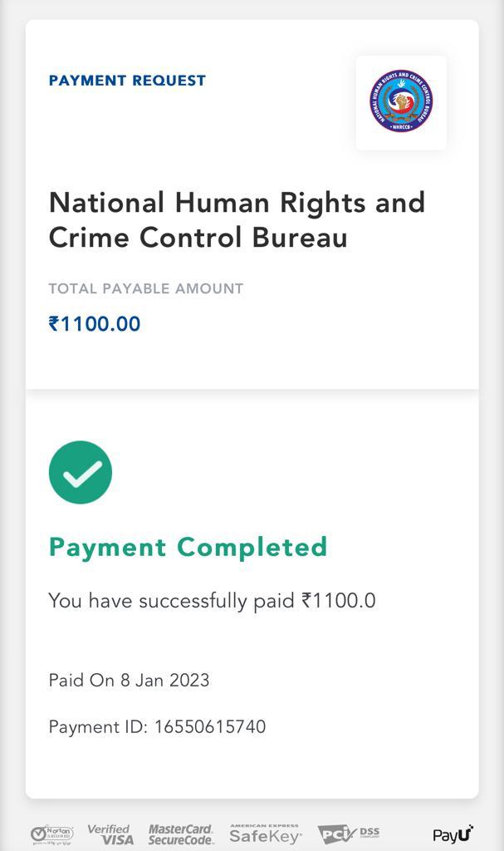This screenshot has height=851, width=504.
Task: Click the green payment success checkmark
Action: pyautogui.click(x=81, y=472)
